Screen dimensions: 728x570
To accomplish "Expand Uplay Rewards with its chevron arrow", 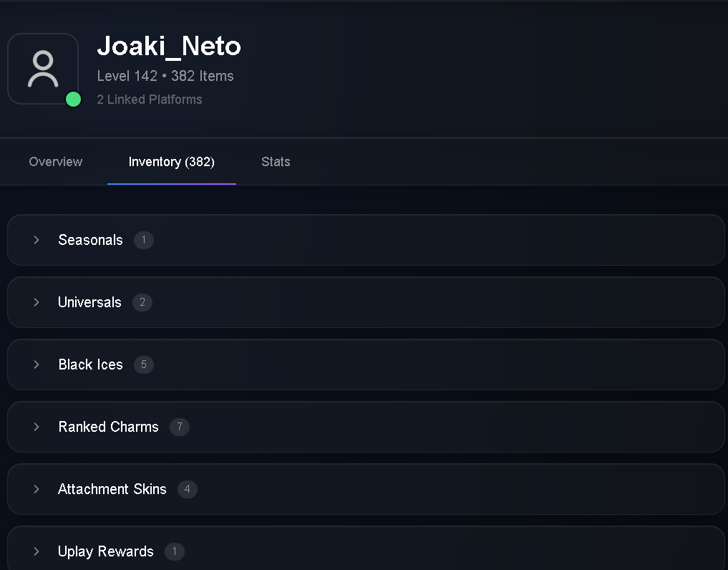I will [x=37, y=551].
